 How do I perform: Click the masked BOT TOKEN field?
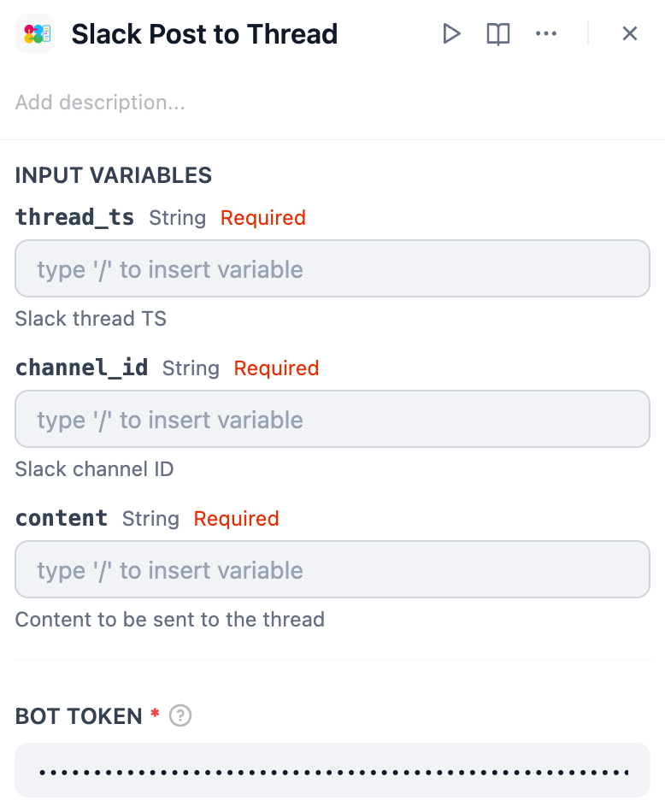(332, 771)
